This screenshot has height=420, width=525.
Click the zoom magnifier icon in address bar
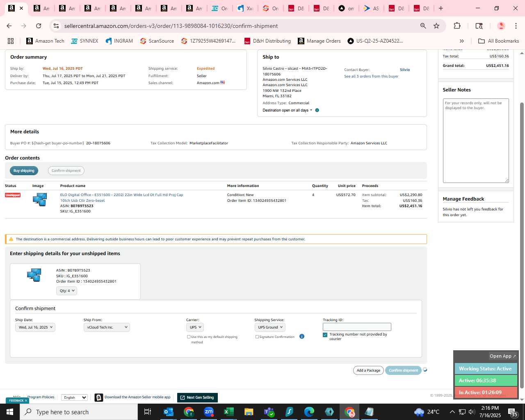coord(423,26)
